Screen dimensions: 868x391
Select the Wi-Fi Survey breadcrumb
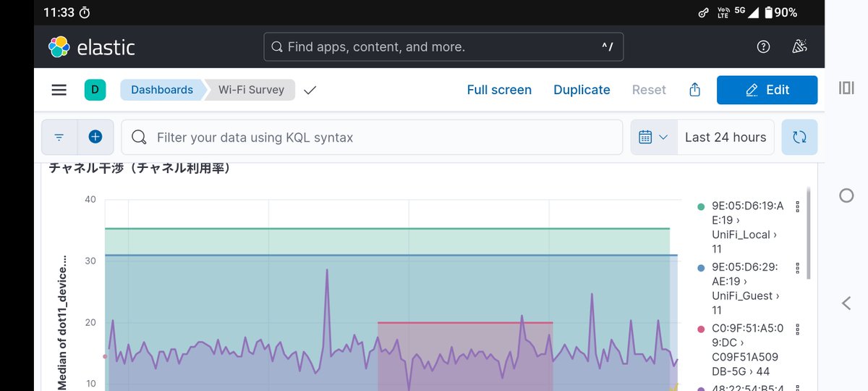(x=251, y=90)
